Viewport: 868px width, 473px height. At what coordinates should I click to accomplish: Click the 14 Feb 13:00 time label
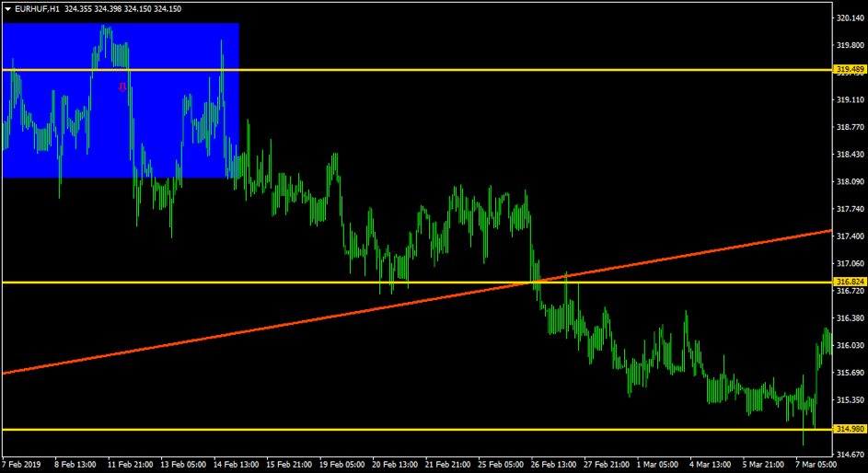pos(235,465)
